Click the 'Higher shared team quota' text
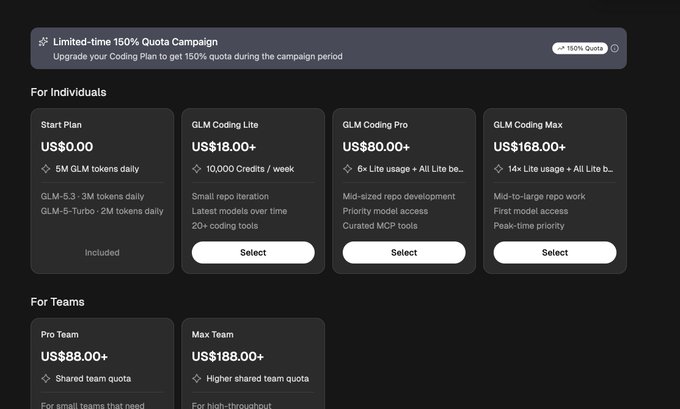The height and width of the screenshot is (409, 680). pos(258,379)
